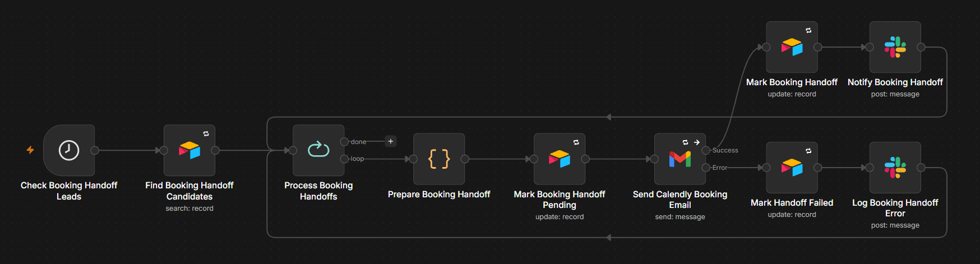Click the retry icon on Mark Handoff Failed node
The height and width of the screenshot is (264, 980).
point(808,151)
